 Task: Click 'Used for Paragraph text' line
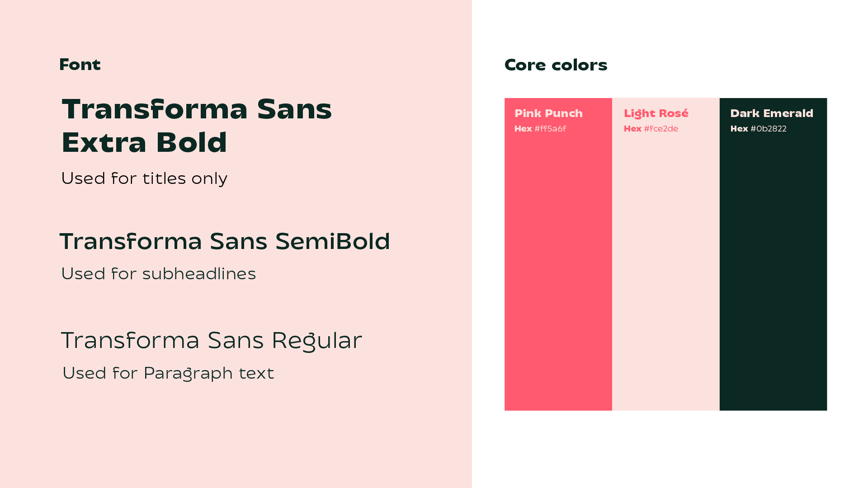click(168, 373)
